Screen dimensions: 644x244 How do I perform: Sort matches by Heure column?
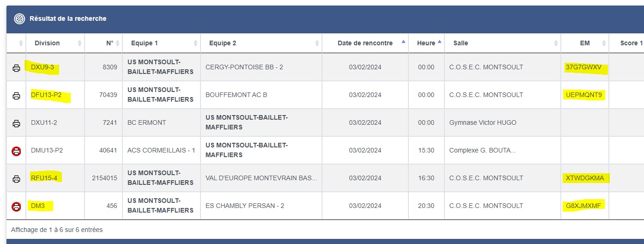coord(426,43)
